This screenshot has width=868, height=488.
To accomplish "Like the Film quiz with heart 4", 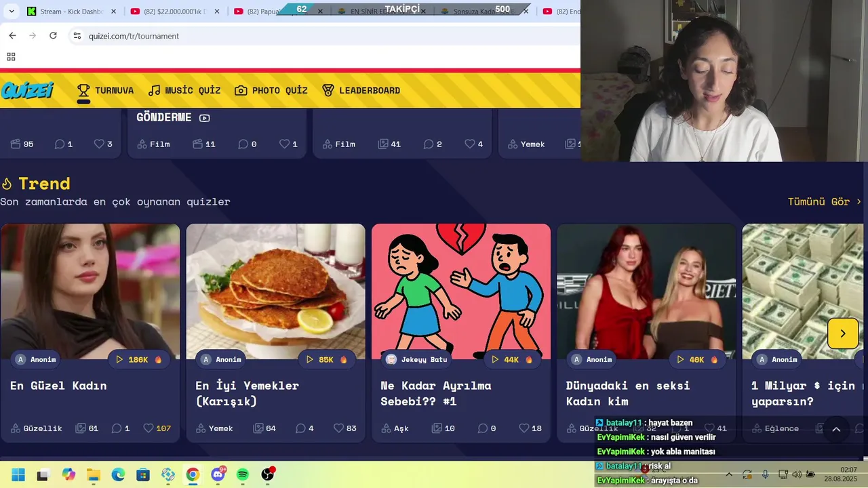I will coord(474,144).
